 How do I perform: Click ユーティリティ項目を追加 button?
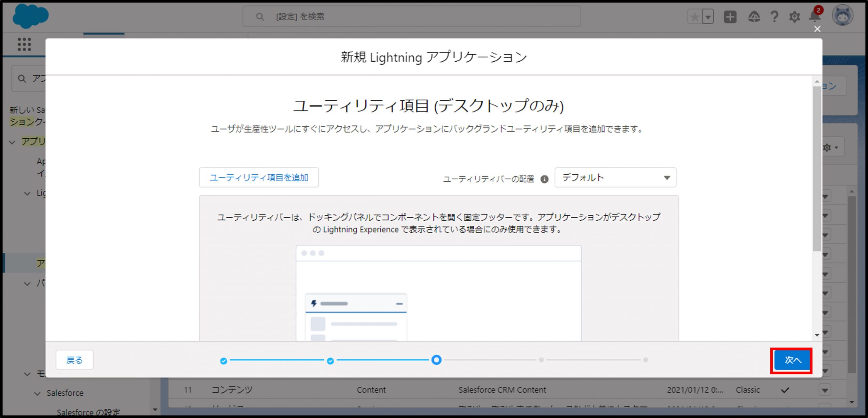(259, 177)
